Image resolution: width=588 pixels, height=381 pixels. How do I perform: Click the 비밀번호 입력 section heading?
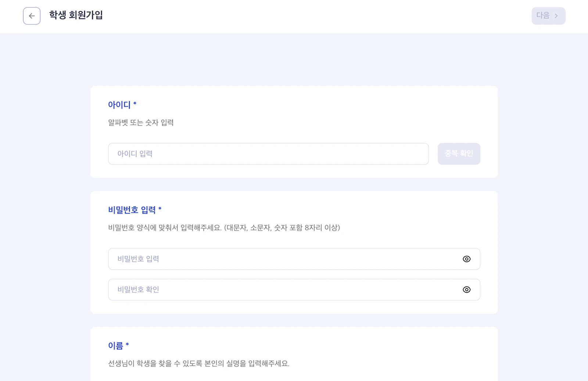point(132,210)
